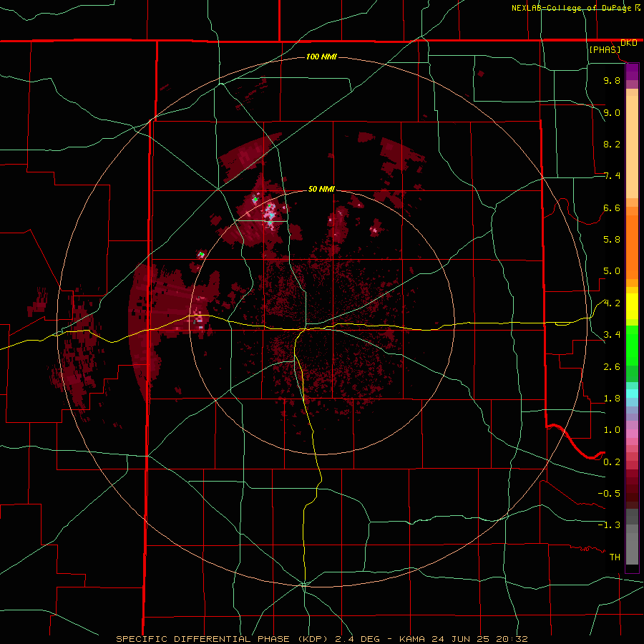Image resolution: width=644 pixels, height=644 pixels.
Task: Click the 1.8 legend value
Action: point(612,399)
